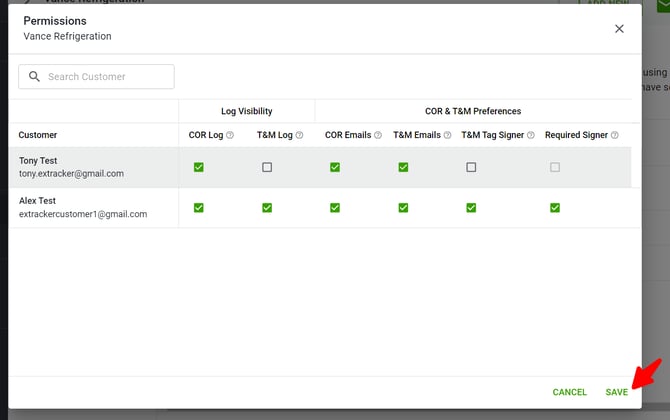Image resolution: width=670 pixels, height=420 pixels.
Task: Close the Permissions dialog with the X
Action: 619,29
